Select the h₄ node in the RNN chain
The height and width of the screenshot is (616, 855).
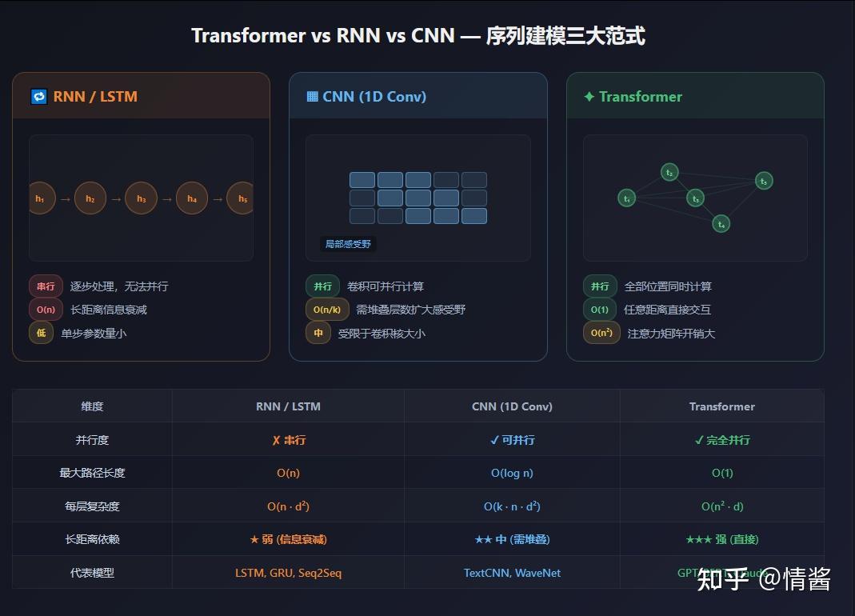pyautogui.click(x=192, y=198)
